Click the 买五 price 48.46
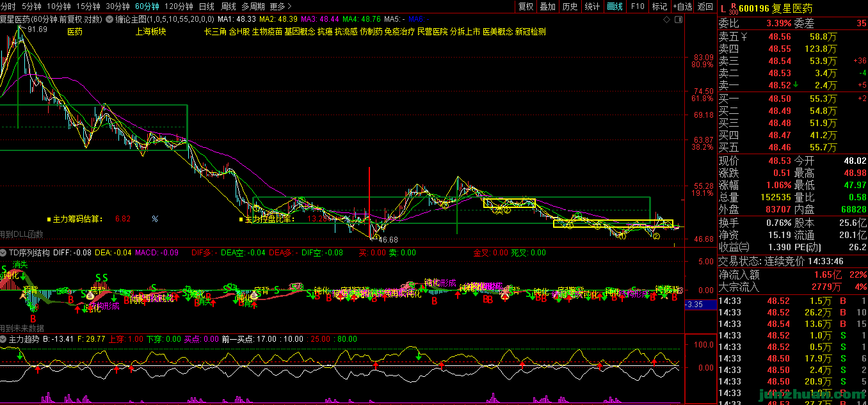The height and width of the screenshot is (405, 868). coord(780,148)
